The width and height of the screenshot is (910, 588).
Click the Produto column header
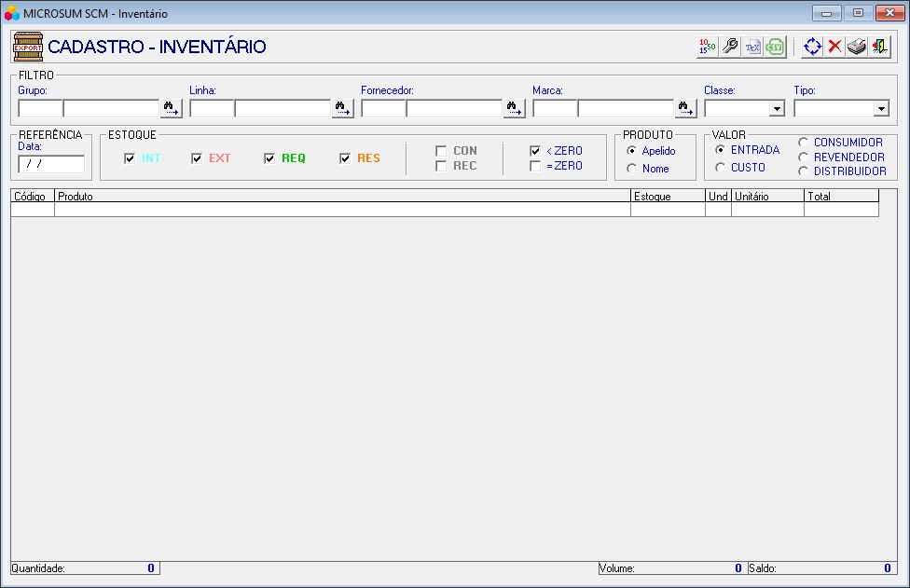pyautogui.click(x=342, y=197)
